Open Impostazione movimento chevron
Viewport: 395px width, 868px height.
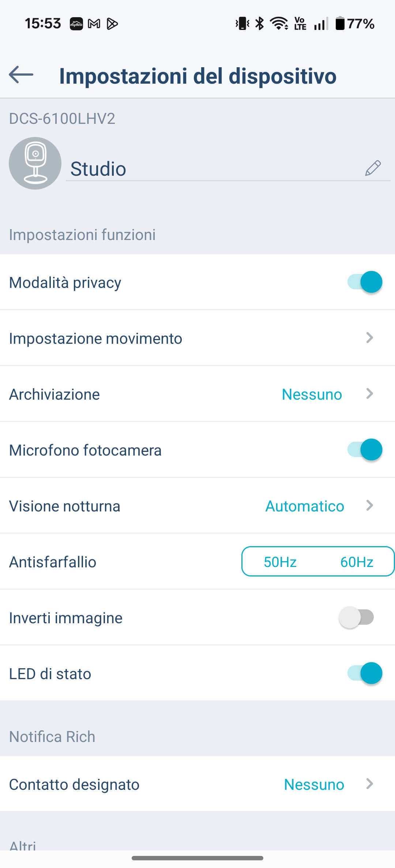coord(370,338)
